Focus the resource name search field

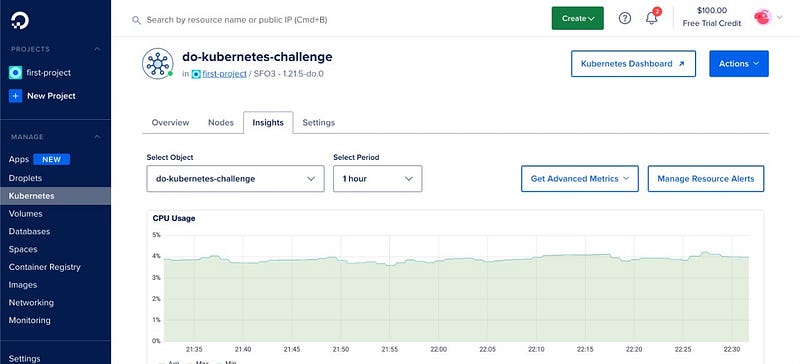tap(237, 20)
